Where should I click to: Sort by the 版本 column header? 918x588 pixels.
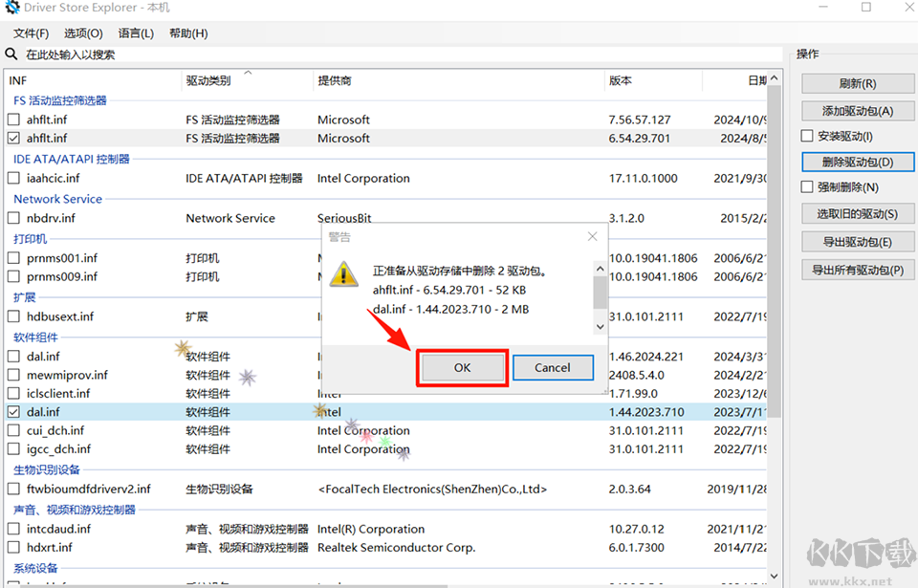653,81
